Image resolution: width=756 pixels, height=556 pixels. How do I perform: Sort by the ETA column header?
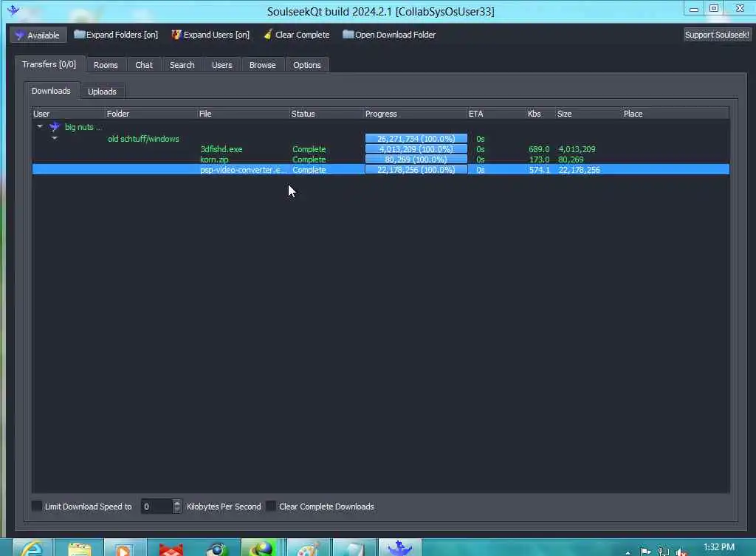click(x=496, y=114)
